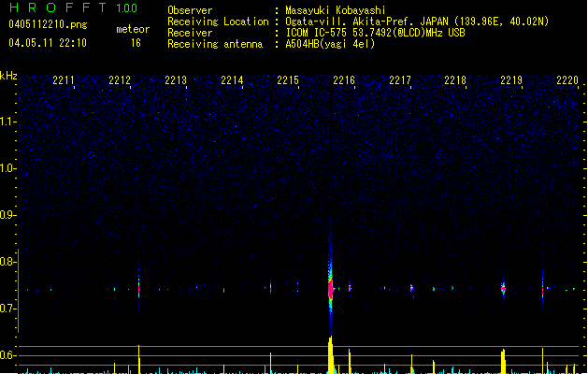Click the 2219 time marker
The height and width of the screenshot is (374, 588).
(x=511, y=80)
